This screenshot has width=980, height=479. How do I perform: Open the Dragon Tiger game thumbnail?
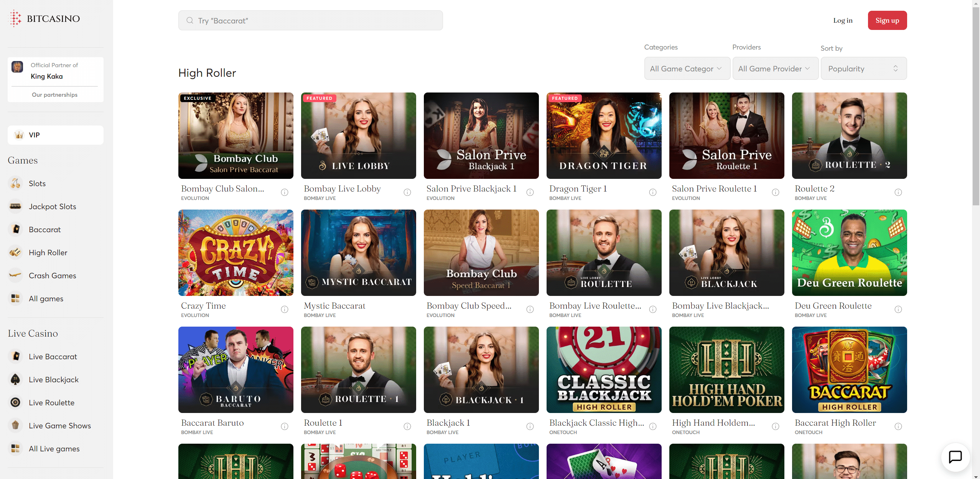point(604,135)
